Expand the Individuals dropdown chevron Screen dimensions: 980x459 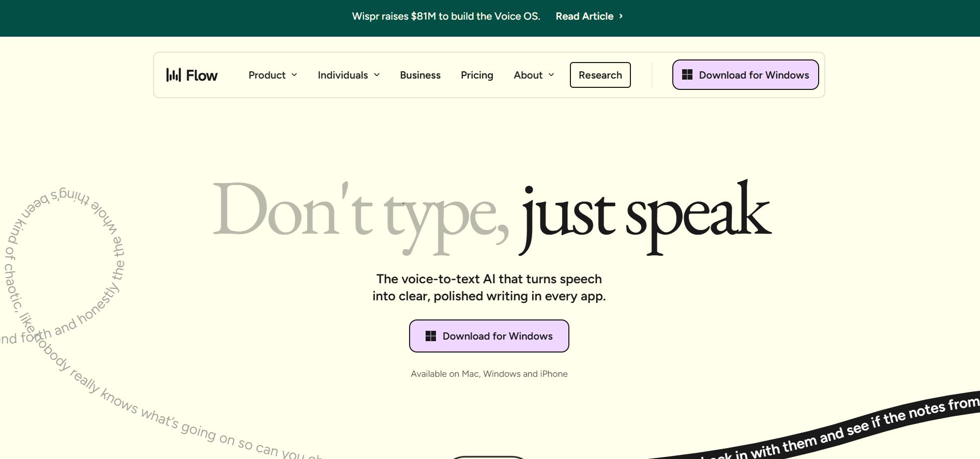(x=376, y=75)
